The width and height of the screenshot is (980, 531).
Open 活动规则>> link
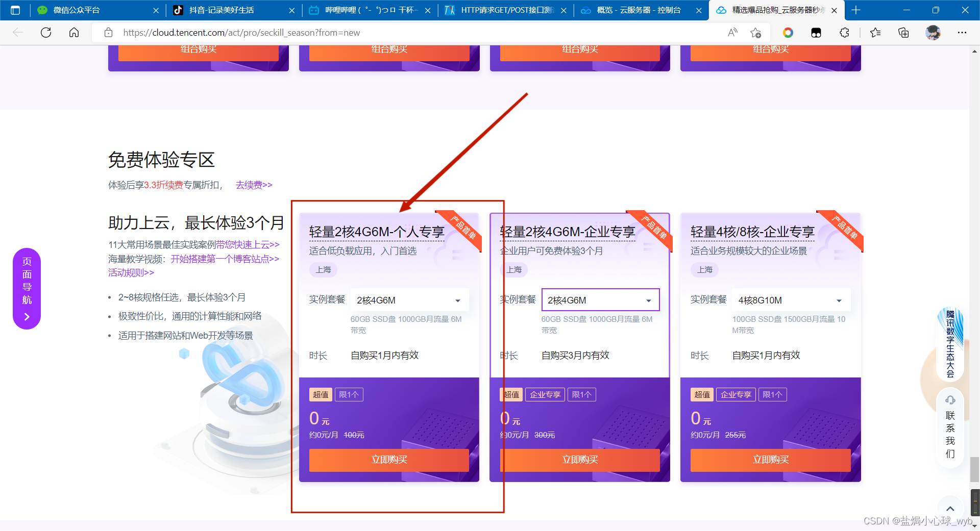tap(131, 272)
